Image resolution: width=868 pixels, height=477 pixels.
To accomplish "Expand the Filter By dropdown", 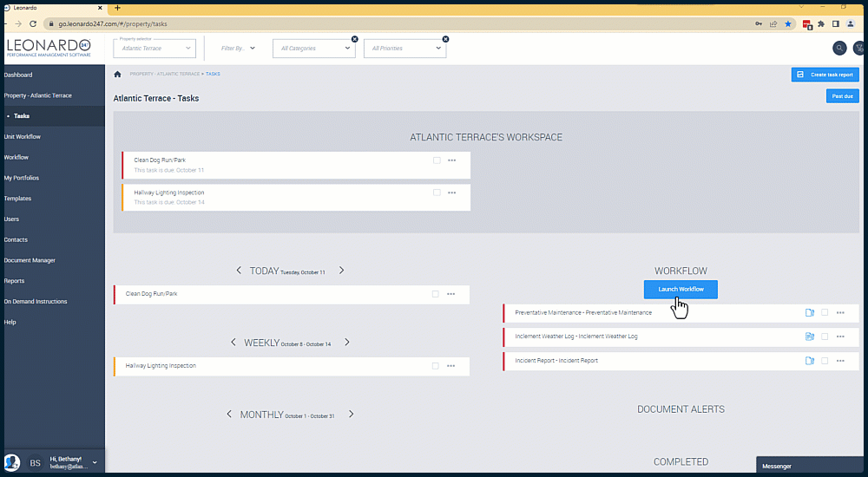I will (x=238, y=49).
